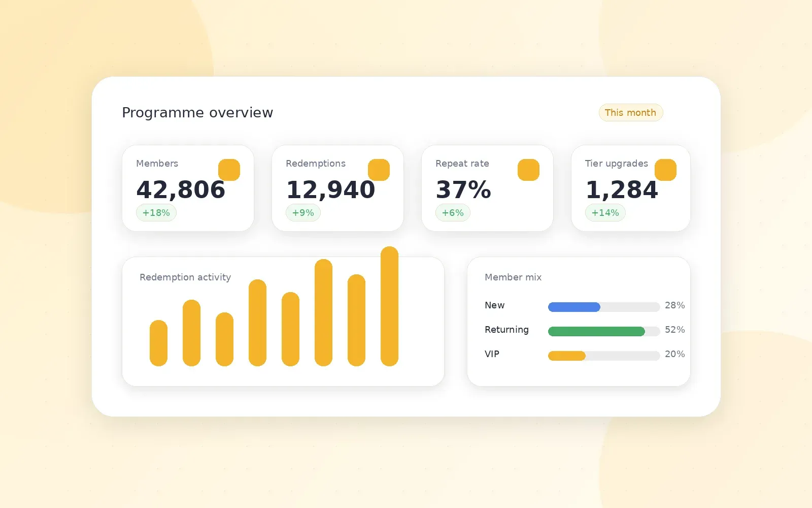Click the Tier upgrades card label

tap(616, 164)
